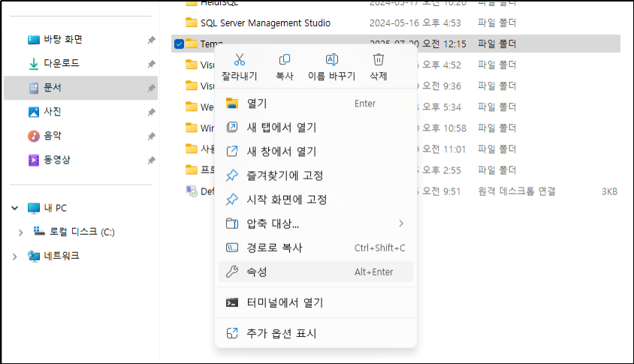The height and width of the screenshot is (364, 634).
Task: Select 로컬 디스크 (C:) in the tree
Action: click(82, 232)
